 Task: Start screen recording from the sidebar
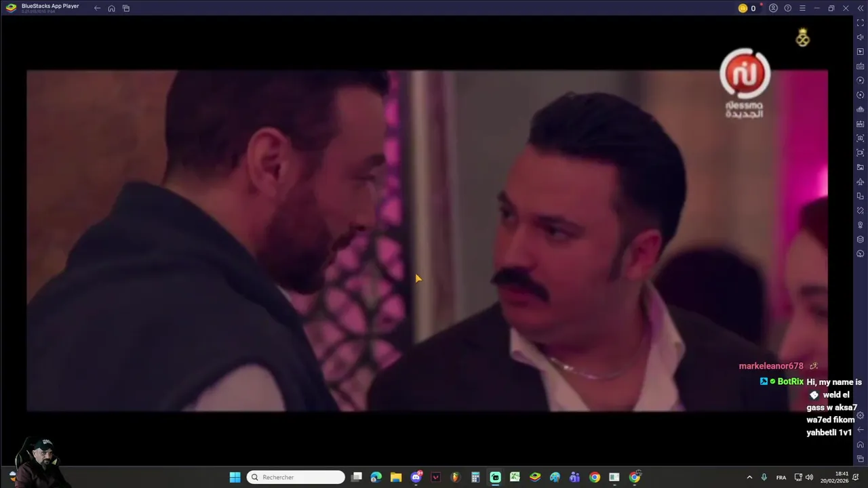pyautogui.click(x=861, y=152)
